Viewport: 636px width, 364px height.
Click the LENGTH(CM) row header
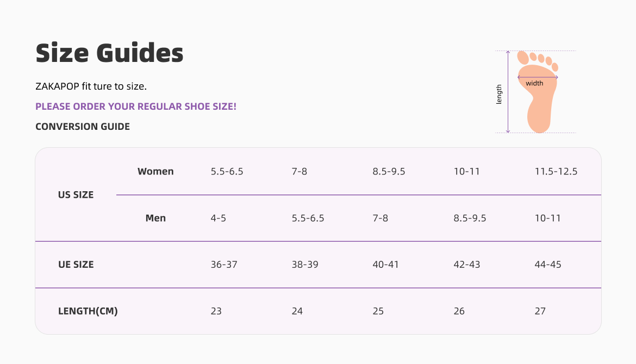(88, 311)
